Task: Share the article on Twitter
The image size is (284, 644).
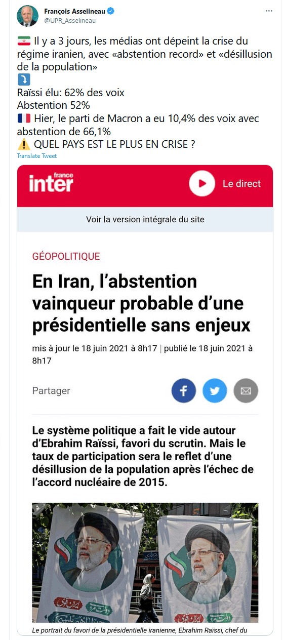Action: tap(215, 391)
